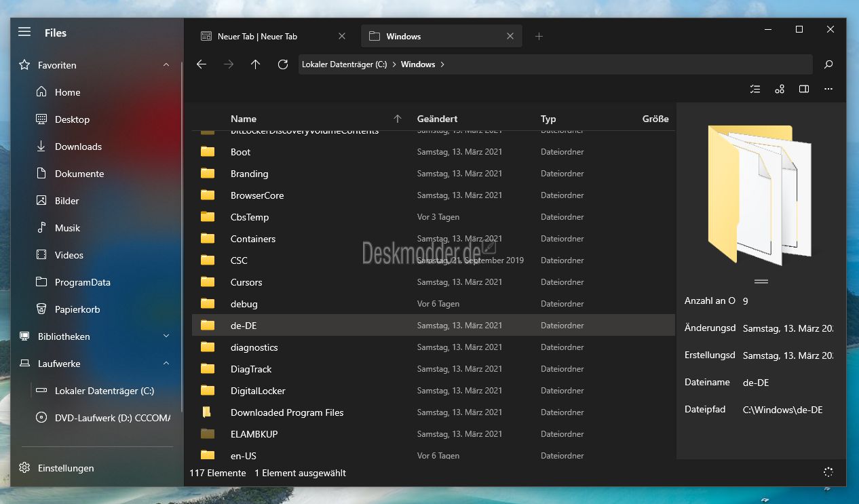
Task: Open the three-dot more options menu
Action: (828, 89)
